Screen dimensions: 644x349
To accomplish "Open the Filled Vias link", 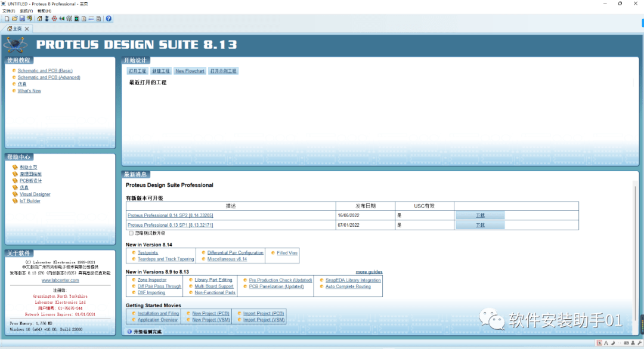I will click(x=287, y=253).
